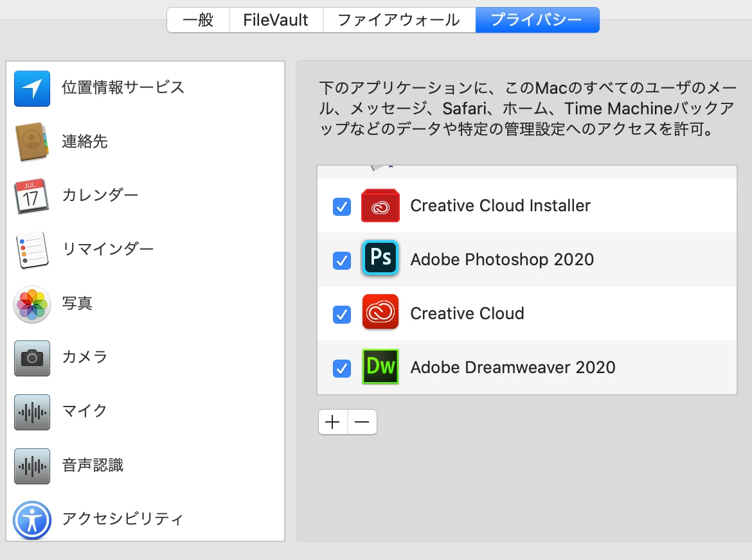The image size is (752, 560).
Task: Switch to the 一般 tab
Action: [x=198, y=20]
